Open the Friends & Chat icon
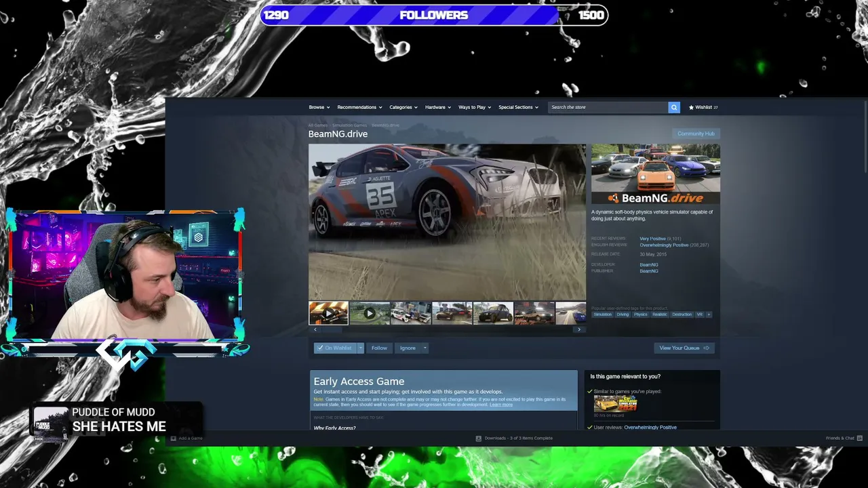This screenshot has width=868, height=488. coord(859,439)
